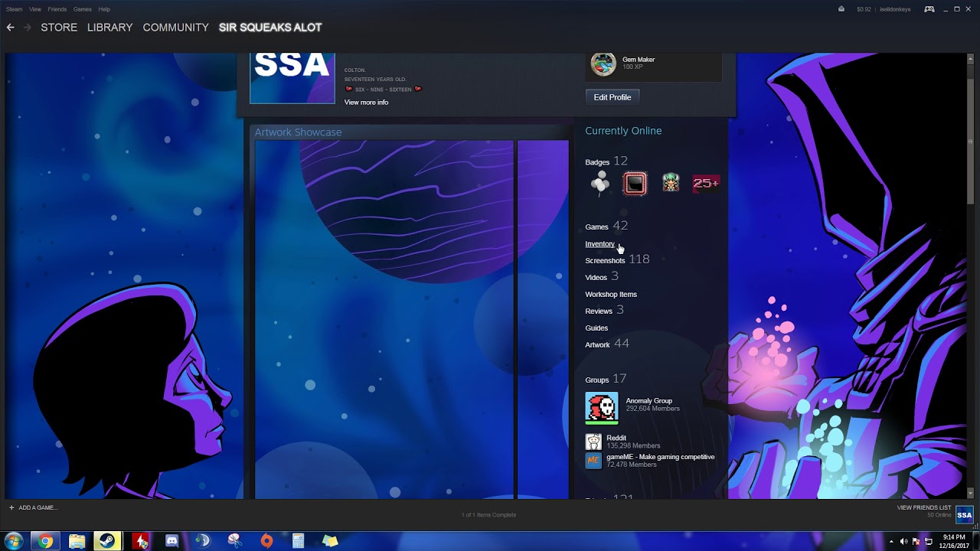Open the Friends menu
Screen dimensions: 980x551
(x=57, y=9)
